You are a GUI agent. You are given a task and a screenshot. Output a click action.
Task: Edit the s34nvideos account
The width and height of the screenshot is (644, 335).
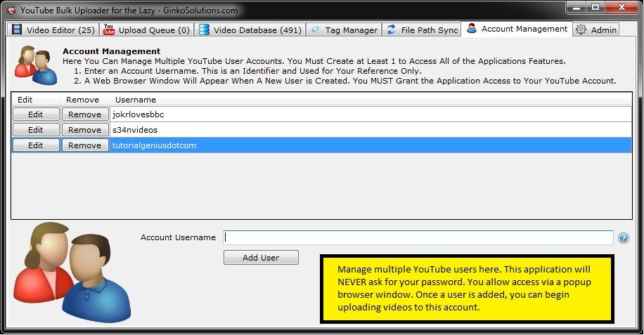pyautogui.click(x=36, y=130)
